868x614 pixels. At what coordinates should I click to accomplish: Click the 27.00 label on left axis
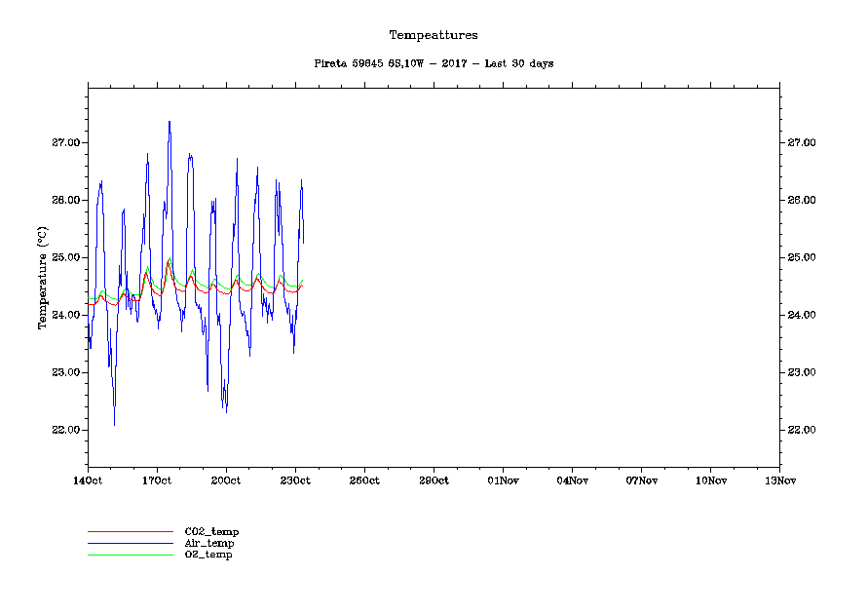65,143
